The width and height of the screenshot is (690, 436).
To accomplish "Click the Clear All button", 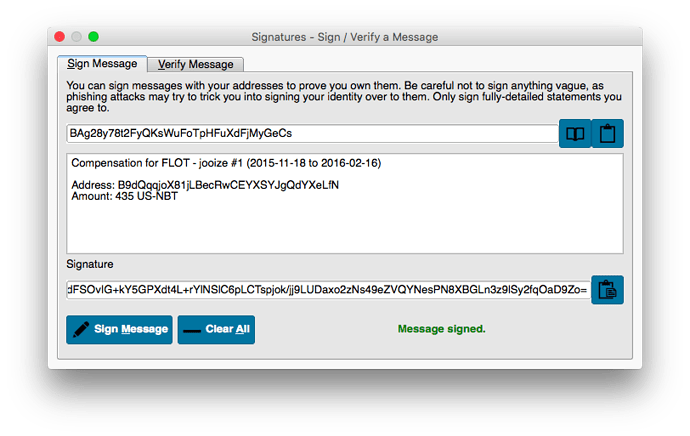I will [216, 330].
